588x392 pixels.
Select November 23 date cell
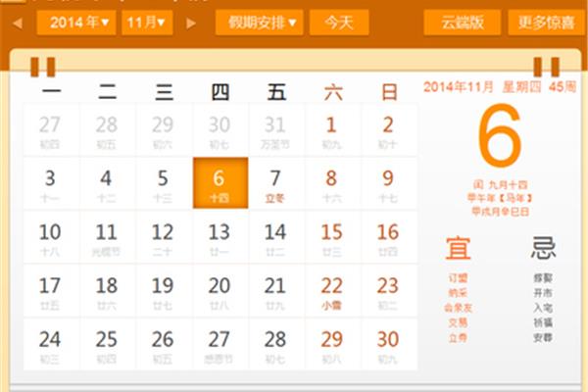tap(389, 291)
